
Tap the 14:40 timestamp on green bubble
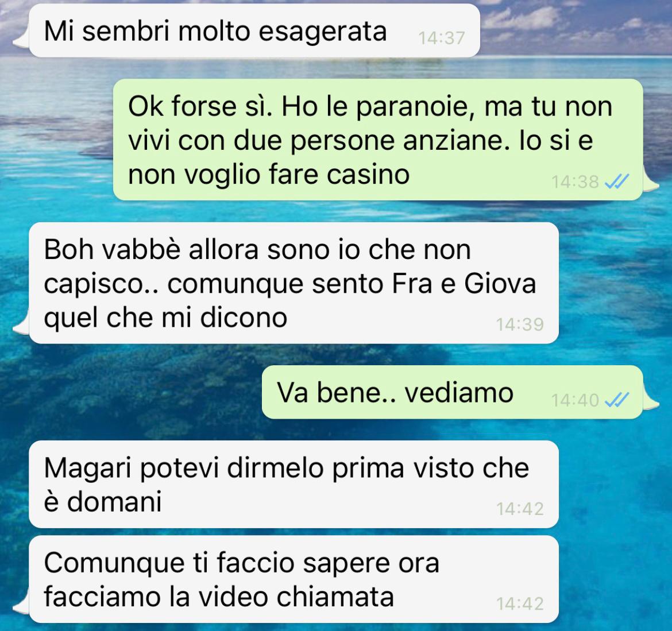(575, 401)
